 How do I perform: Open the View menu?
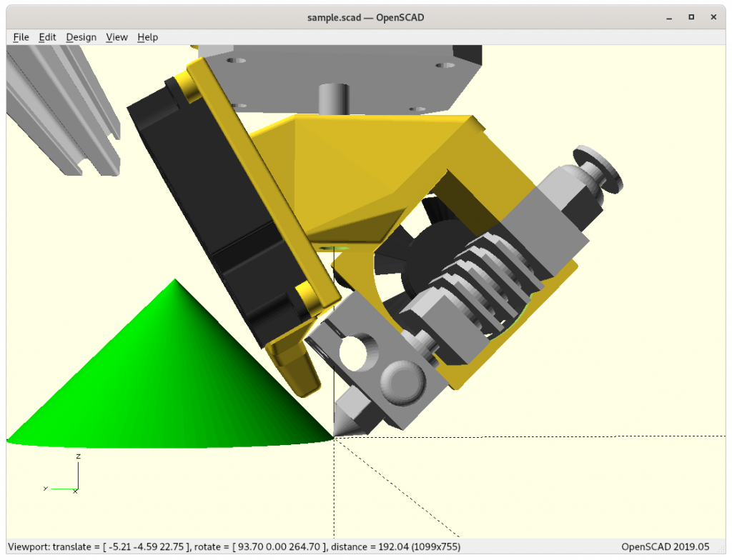pos(117,37)
